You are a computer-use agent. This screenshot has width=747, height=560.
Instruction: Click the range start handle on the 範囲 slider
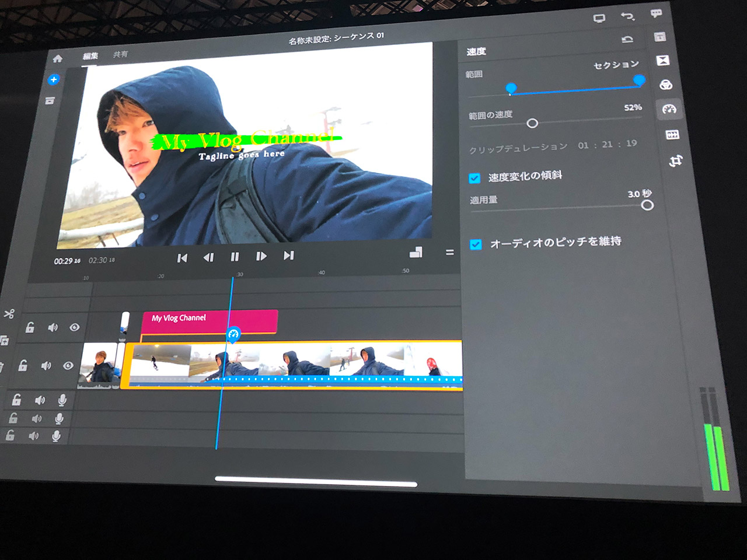(511, 89)
